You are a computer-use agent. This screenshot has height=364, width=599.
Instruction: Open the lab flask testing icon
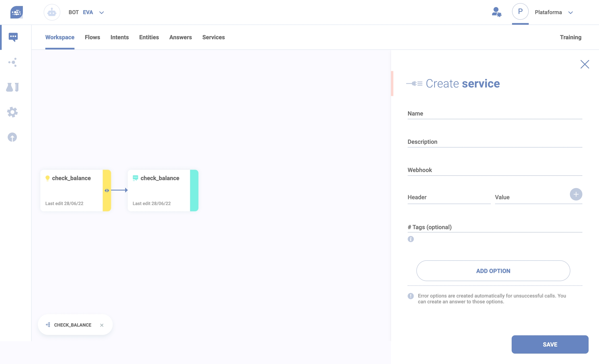coord(12,87)
